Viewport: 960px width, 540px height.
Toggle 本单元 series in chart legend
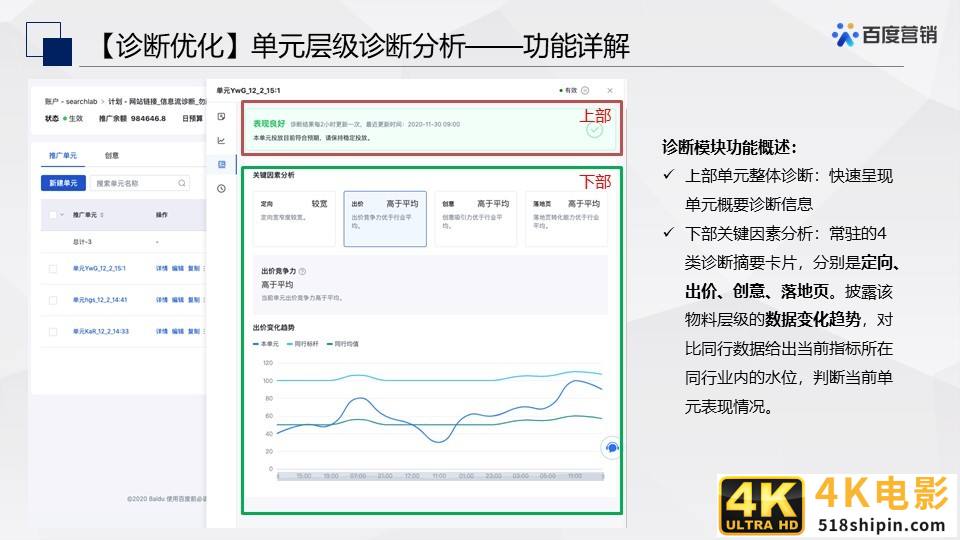(266, 344)
